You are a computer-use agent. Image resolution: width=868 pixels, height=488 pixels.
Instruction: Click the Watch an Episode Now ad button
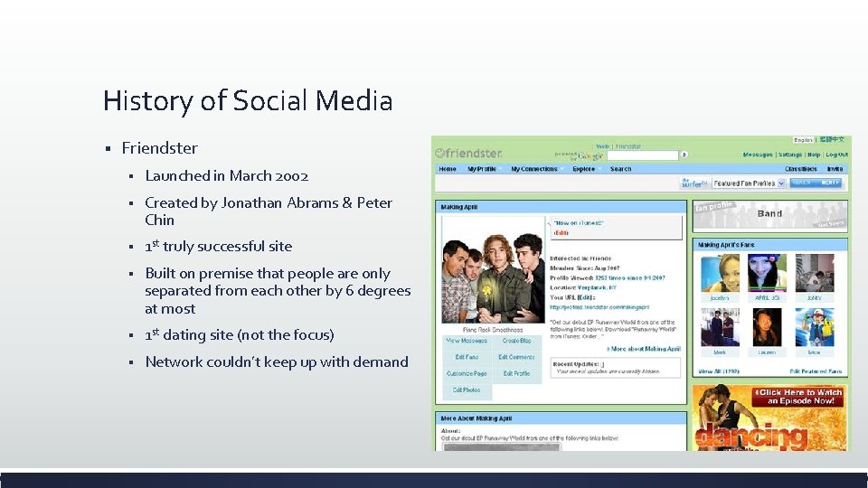pyautogui.click(x=797, y=397)
